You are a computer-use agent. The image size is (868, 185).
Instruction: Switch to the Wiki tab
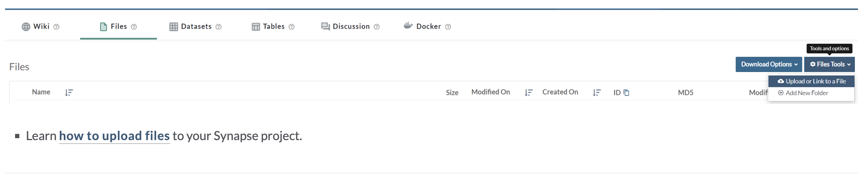coord(36,26)
